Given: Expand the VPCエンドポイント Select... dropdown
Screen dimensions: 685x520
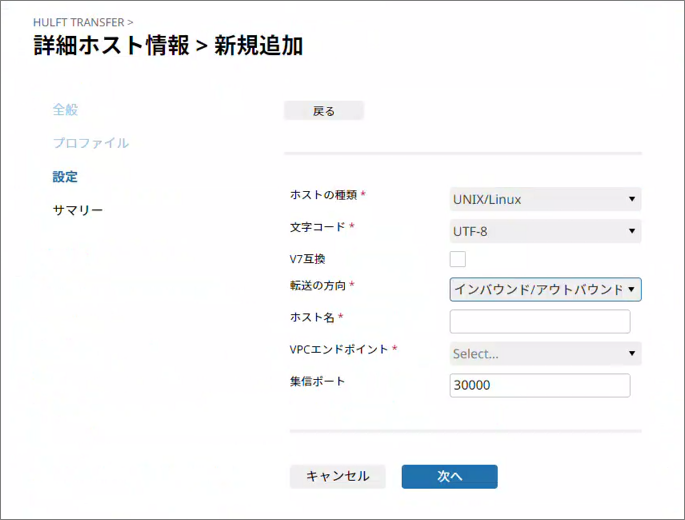Looking at the screenshot, I should pyautogui.click(x=545, y=353).
